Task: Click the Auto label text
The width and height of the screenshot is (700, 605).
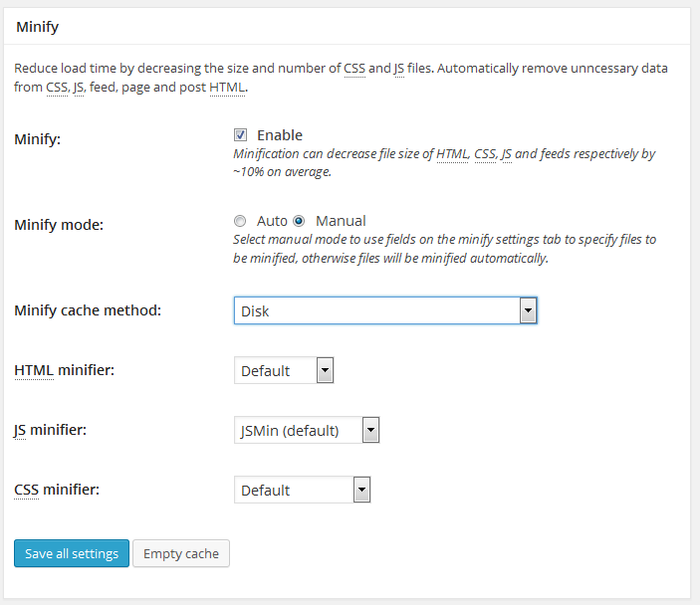Action: tap(272, 221)
